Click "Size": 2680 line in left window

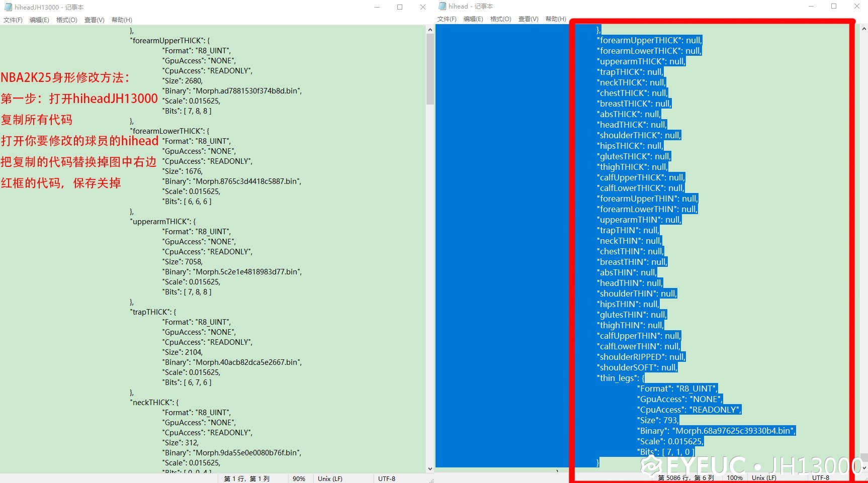tap(183, 81)
